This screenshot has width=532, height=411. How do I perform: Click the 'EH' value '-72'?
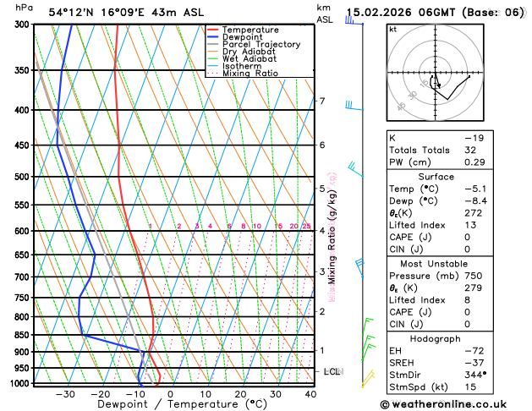pyautogui.click(x=474, y=351)
